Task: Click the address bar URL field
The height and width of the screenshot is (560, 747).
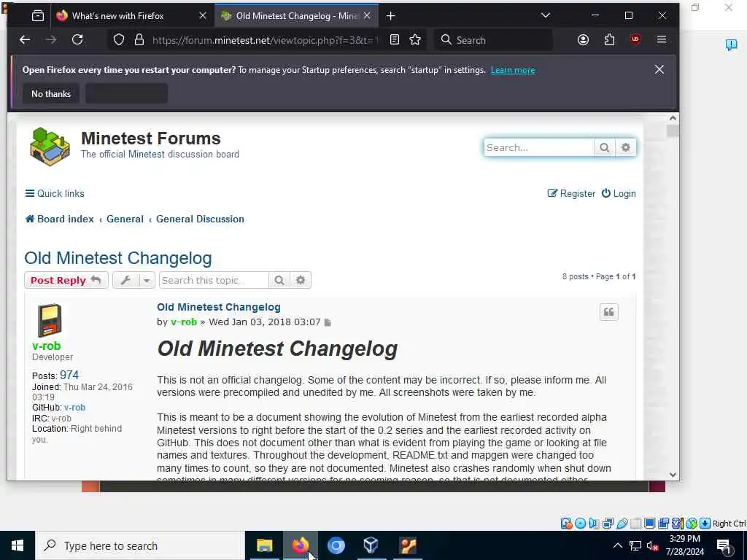Action: pyautogui.click(x=264, y=40)
